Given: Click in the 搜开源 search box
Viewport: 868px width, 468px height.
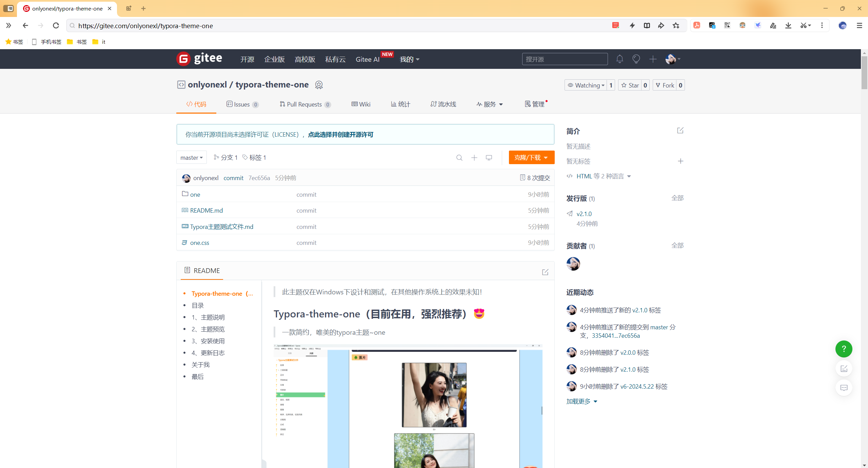Looking at the screenshot, I should tap(565, 59).
